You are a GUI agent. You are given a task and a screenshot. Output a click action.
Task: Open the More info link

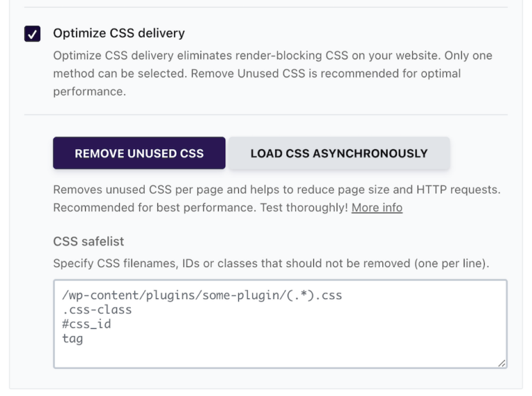(x=377, y=207)
